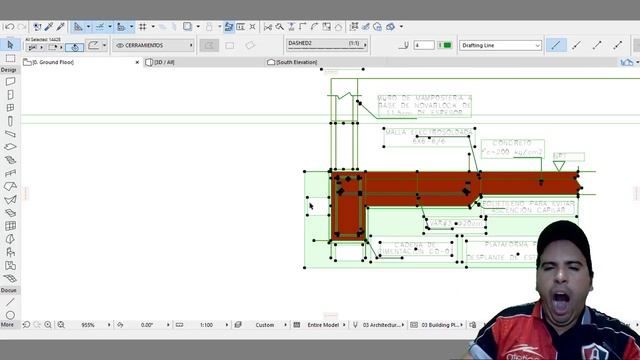Choose the plain line endpoint style
This screenshot has width=640, height=360.
[x=556, y=45]
